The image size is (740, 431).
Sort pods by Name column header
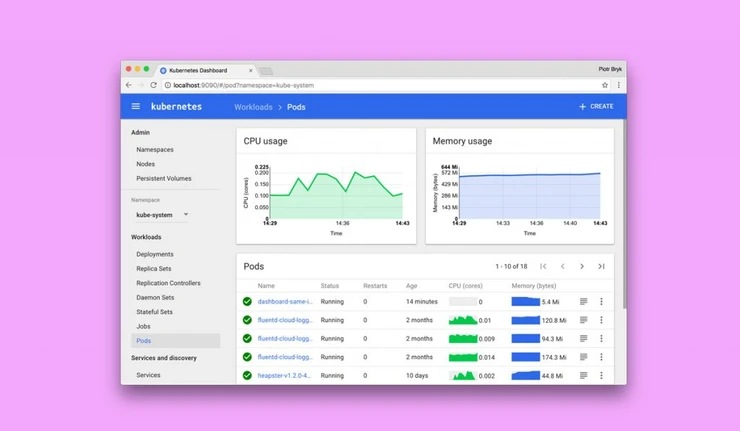click(266, 286)
